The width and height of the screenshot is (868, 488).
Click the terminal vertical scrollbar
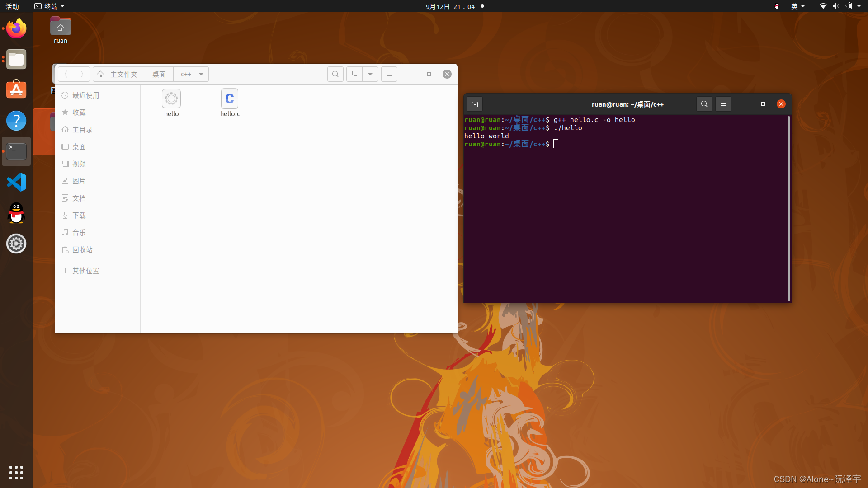788,208
